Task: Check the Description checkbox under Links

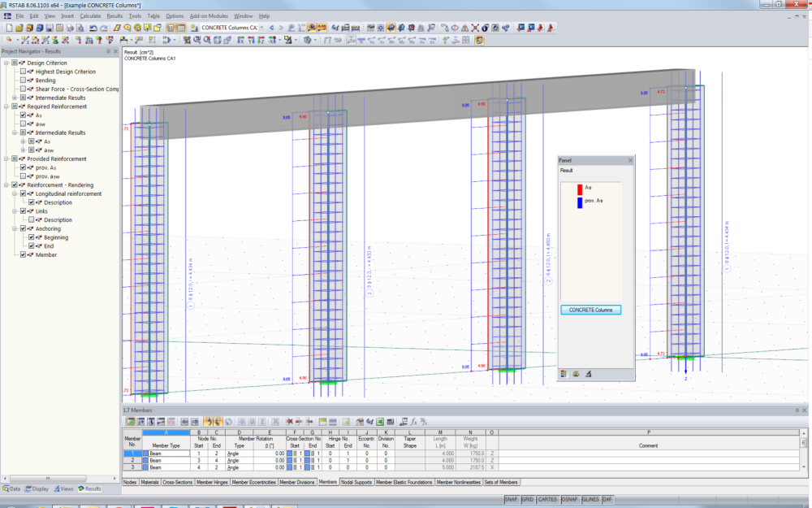Action: click(31, 219)
